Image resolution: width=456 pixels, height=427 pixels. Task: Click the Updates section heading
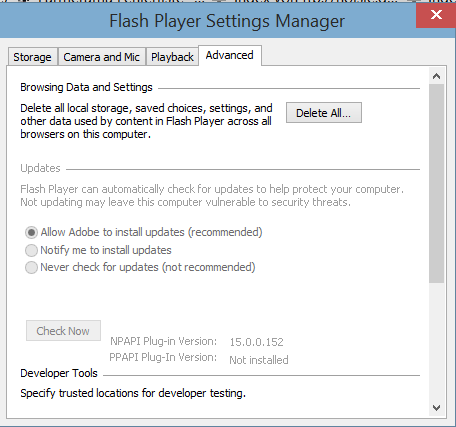pyautogui.click(x=40, y=168)
